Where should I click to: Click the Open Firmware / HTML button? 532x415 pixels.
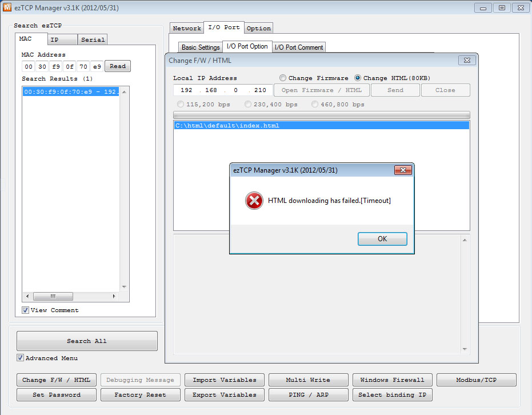(x=322, y=90)
